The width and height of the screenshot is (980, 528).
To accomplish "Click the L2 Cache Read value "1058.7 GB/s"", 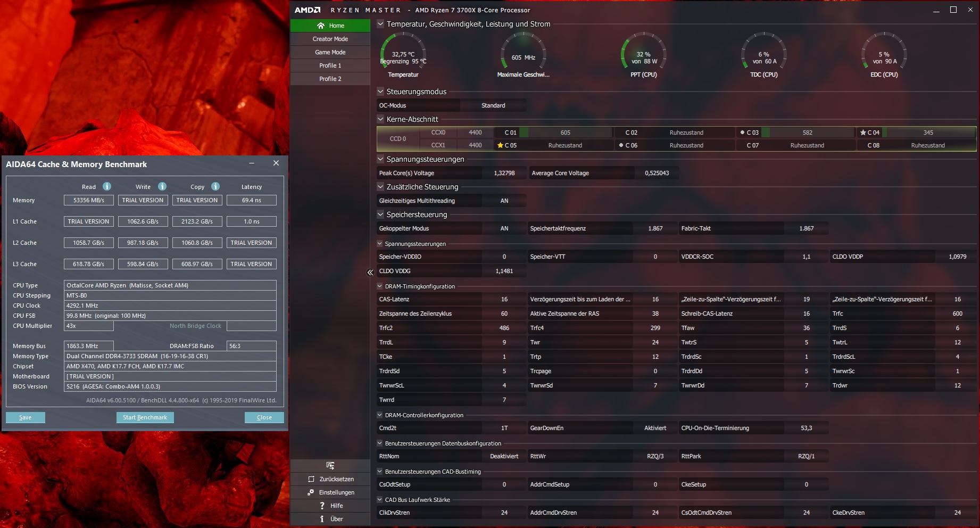I will pyautogui.click(x=89, y=243).
